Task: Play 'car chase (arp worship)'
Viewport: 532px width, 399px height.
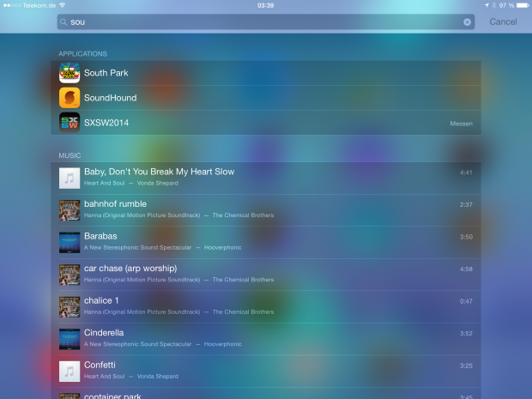Action: 266,275
